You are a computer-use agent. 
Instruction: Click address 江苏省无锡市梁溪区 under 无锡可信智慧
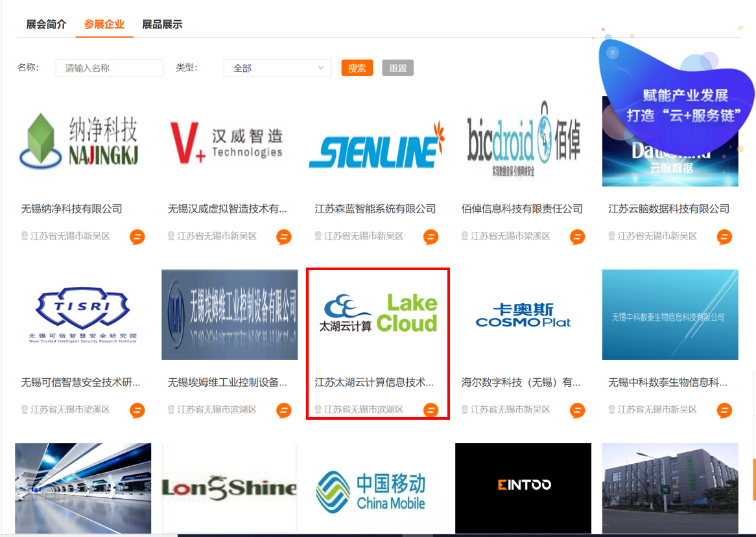[x=70, y=409]
